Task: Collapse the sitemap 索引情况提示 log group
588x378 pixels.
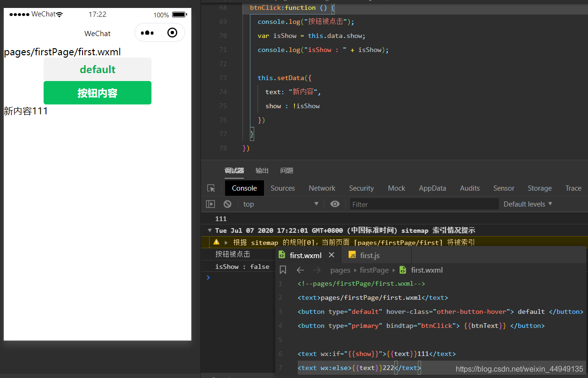Action: coord(210,230)
